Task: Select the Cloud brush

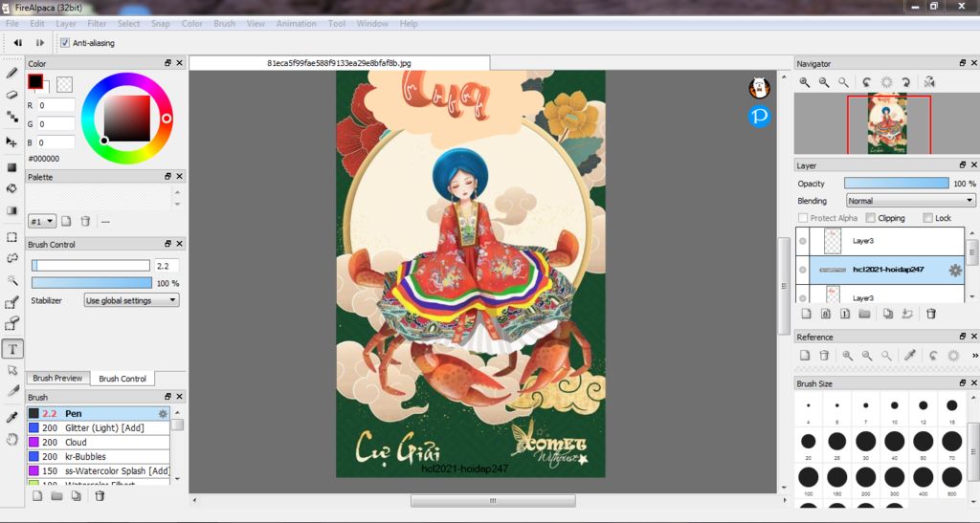Action: click(x=99, y=443)
